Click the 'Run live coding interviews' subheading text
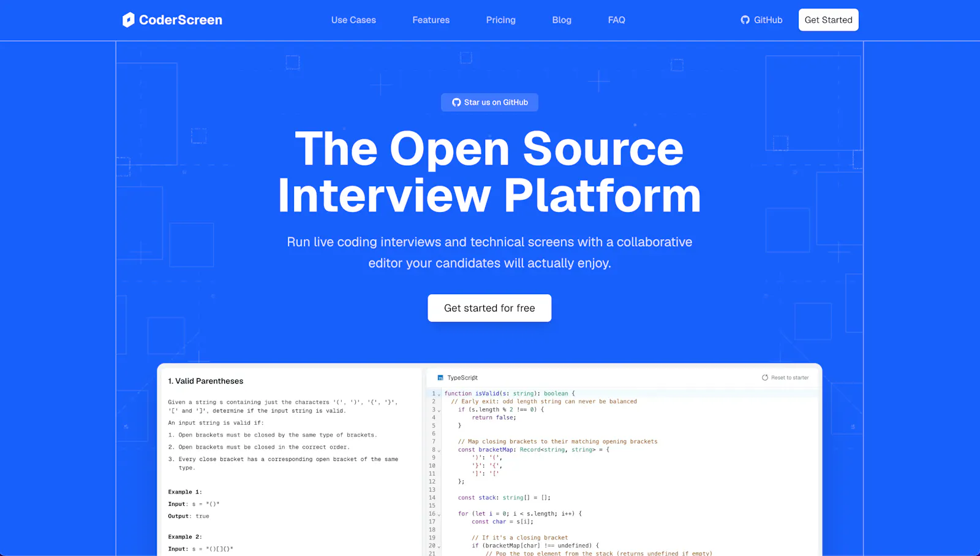Screen dimensions: 980x556 coord(489,253)
